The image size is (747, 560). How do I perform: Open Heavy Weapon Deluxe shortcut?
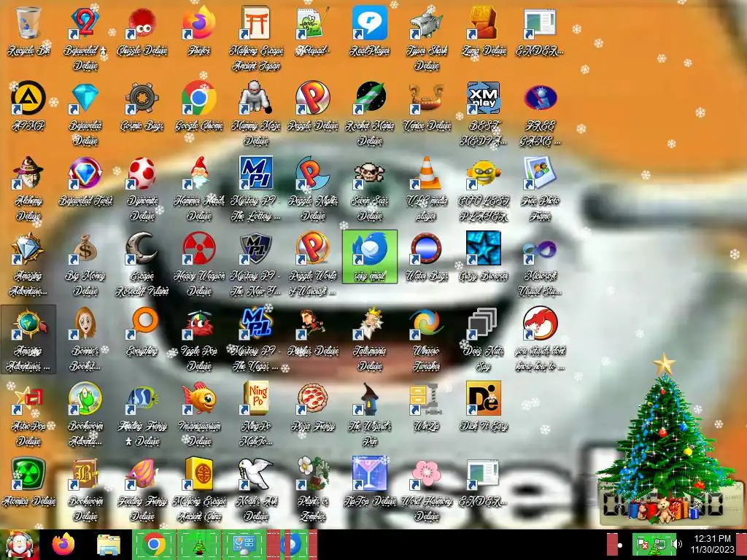click(199, 264)
